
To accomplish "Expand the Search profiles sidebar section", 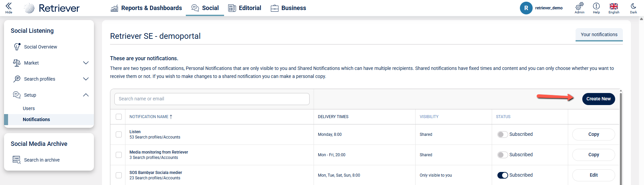I will (86, 79).
